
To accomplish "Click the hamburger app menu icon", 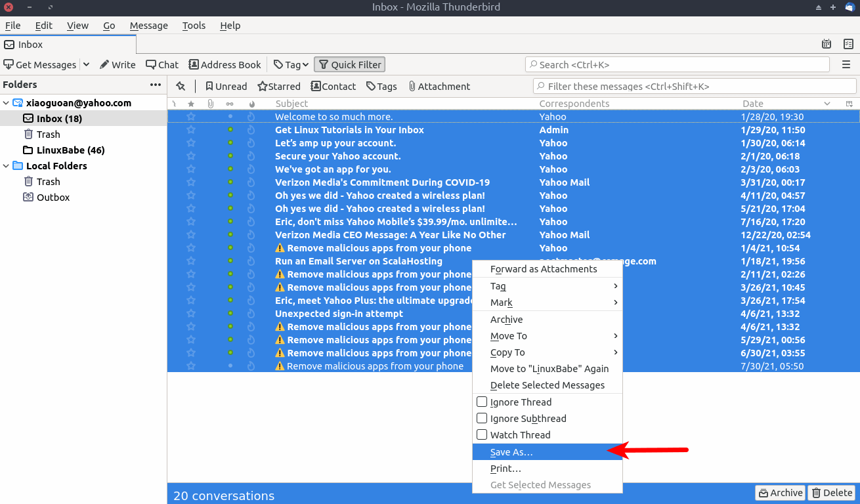I will click(x=846, y=64).
